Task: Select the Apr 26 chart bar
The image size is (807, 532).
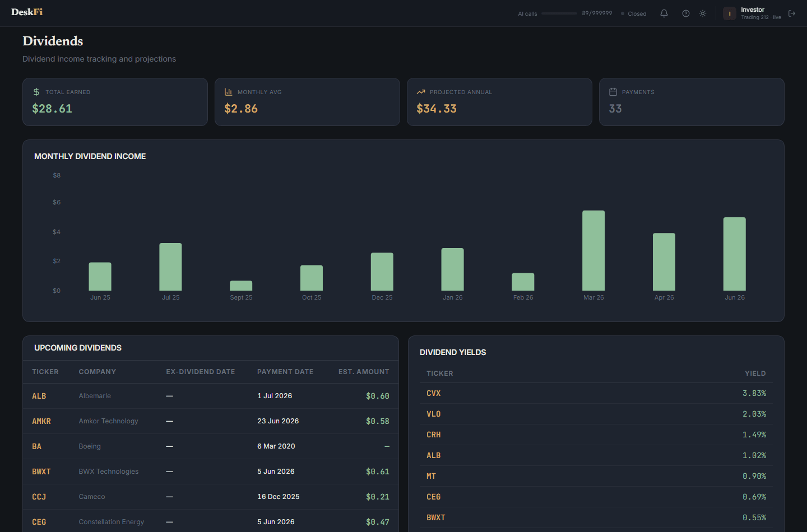Action: coord(664,262)
